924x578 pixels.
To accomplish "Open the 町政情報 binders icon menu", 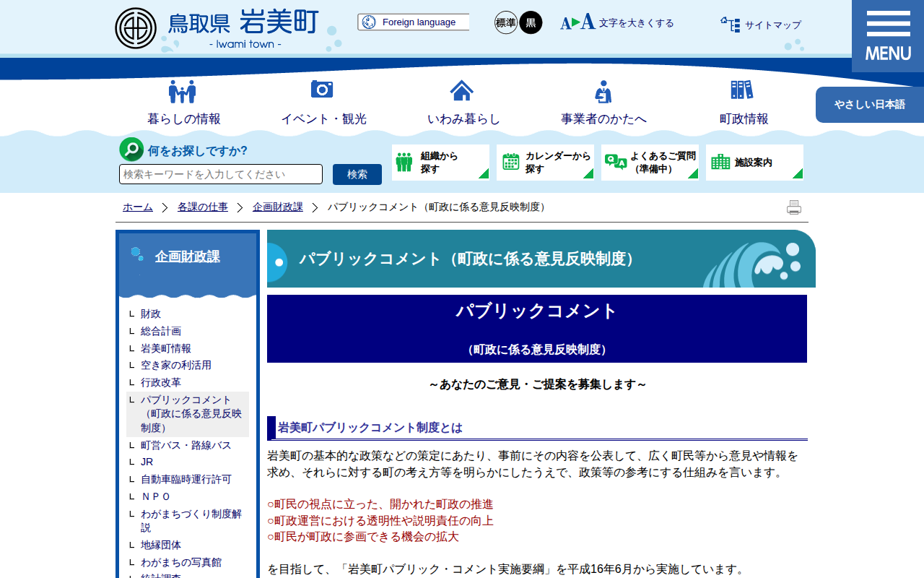I will [x=743, y=103].
